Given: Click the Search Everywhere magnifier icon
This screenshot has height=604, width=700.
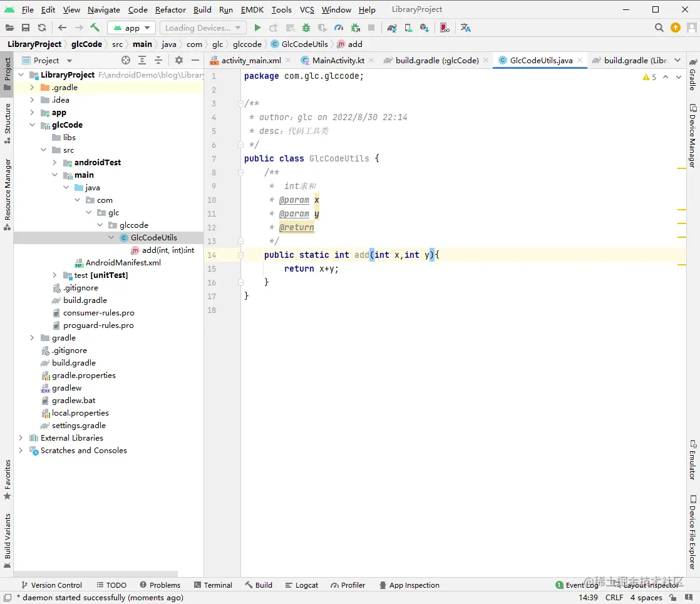Looking at the screenshot, I should (x=659, y=28).
